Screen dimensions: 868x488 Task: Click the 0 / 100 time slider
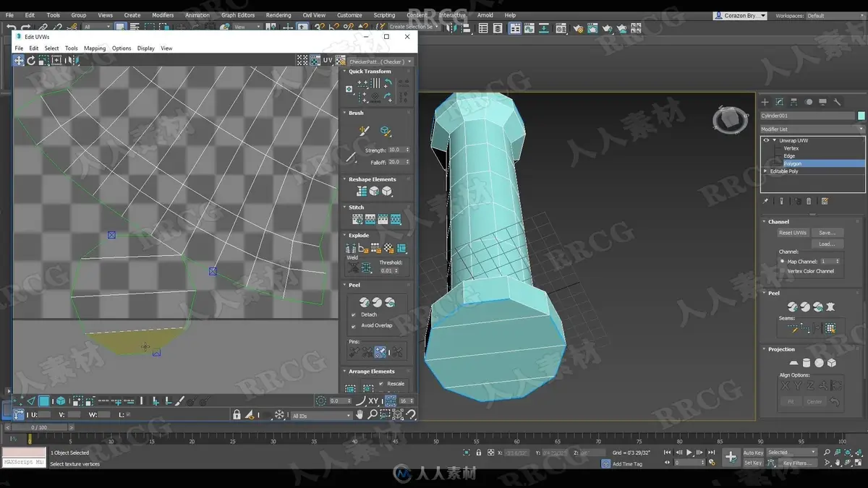click(x=38, y=427)
